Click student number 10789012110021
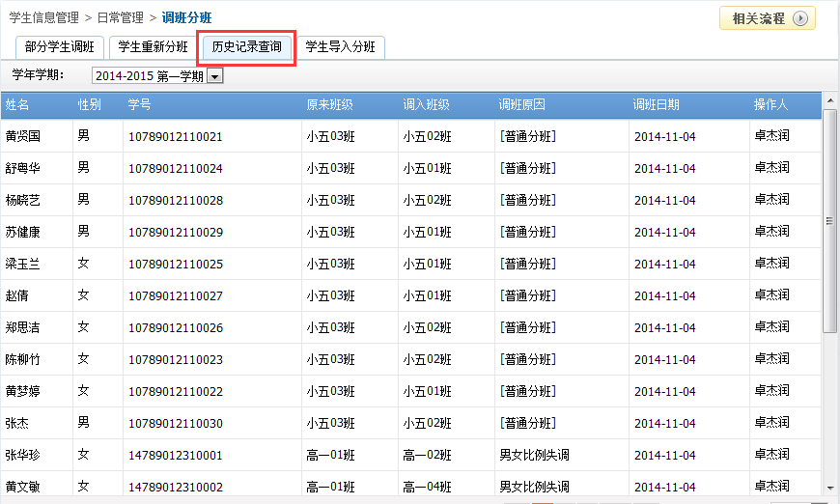The image size is (840, 504). pos(176,136)
